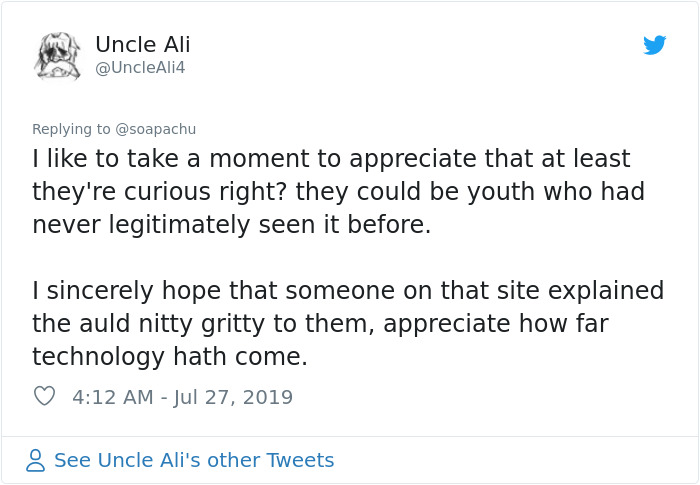Viewport: 700px width, 485px height.
Task: View "See Uncle Ali's other Tweets"
Action: (x=194, y=460)
